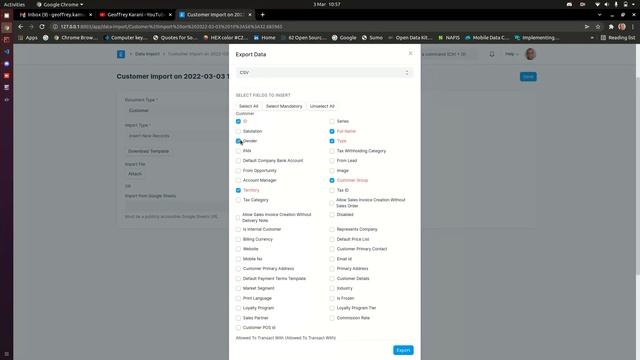Screen dimensions: 640x360
Task: Check the Series checkbox
Action: (332, 121)
